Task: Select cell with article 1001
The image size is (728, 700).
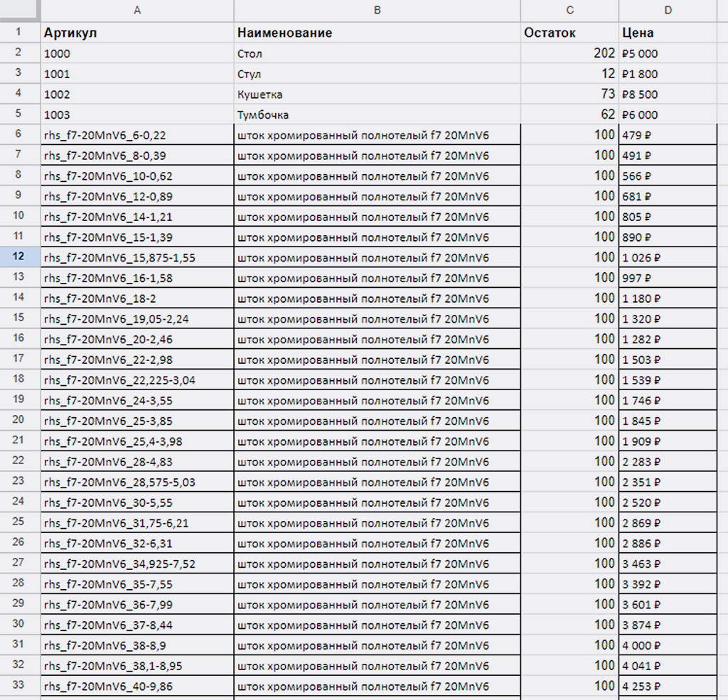Action: [x=137, y=73]
